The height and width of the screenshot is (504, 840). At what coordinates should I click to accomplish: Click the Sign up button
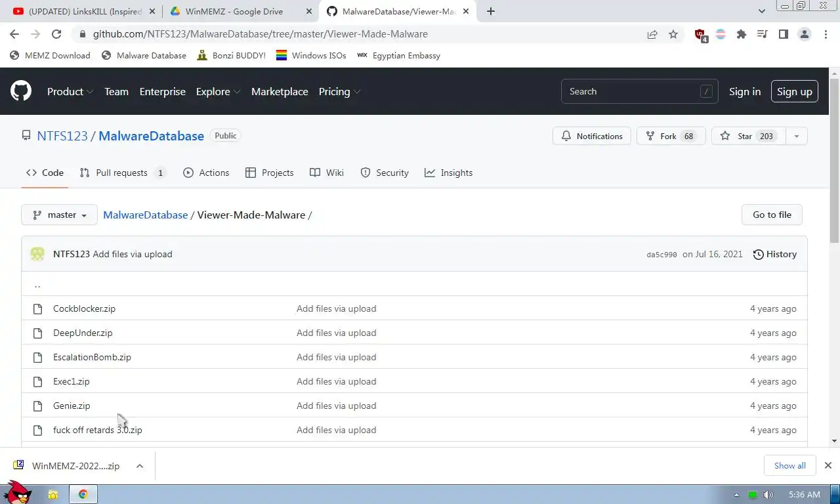(x=794, y=91)
